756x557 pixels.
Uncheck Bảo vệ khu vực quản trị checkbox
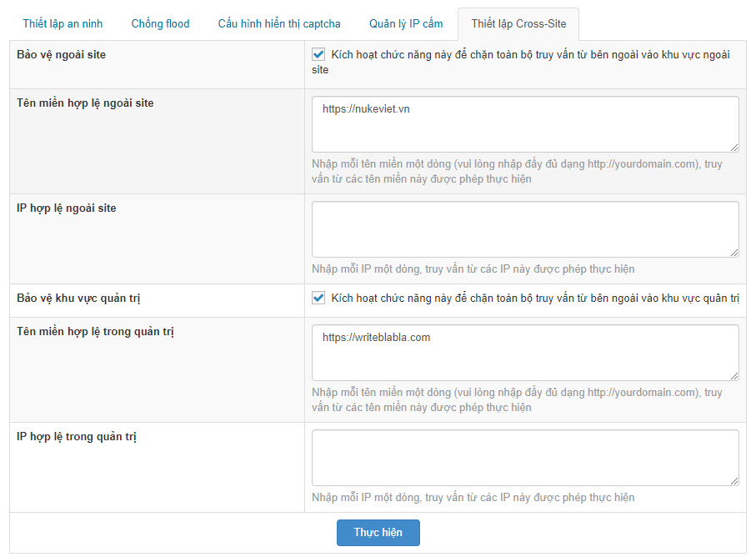tap(318, 298)
